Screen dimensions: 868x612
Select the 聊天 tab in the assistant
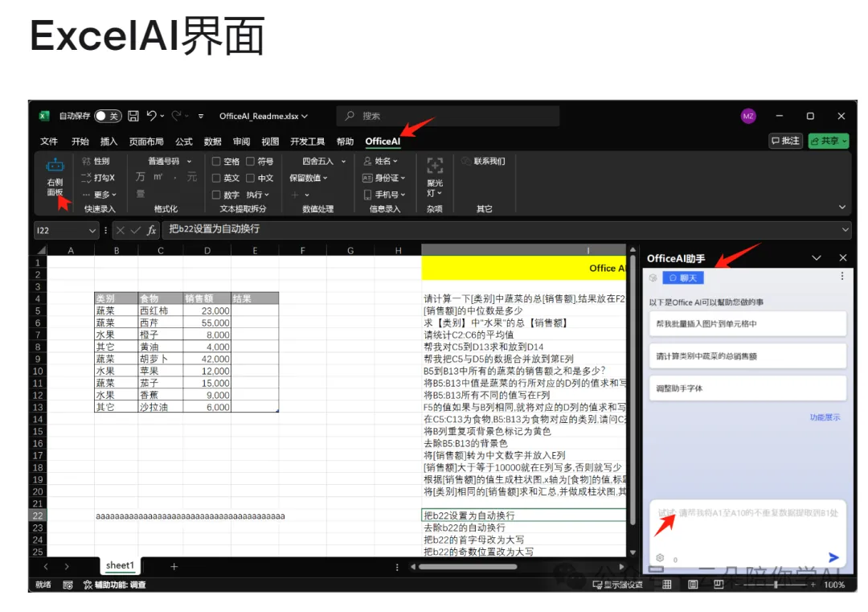684,277
